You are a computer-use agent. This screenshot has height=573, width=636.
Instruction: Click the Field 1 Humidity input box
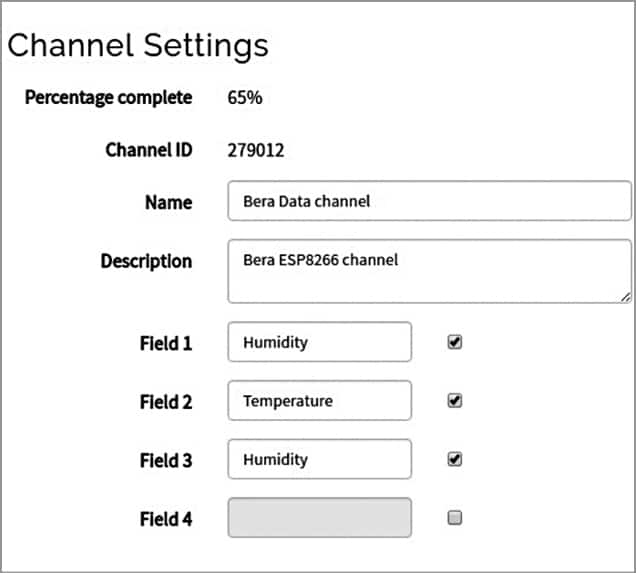tap(319, 342)
